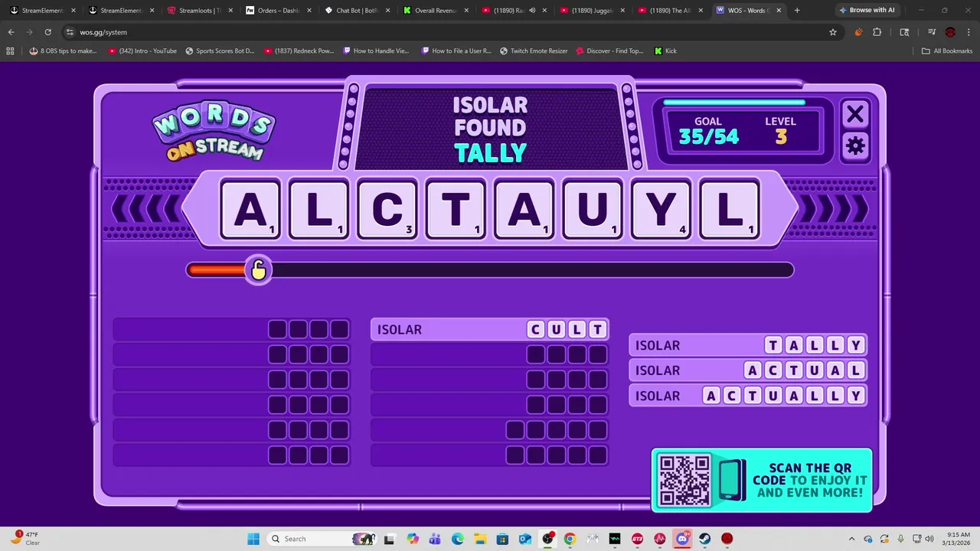Image resolution: width=980 pixels, height=551 pixels.
Task: Bookmark this page with the star icon
Action: point(832,32)
